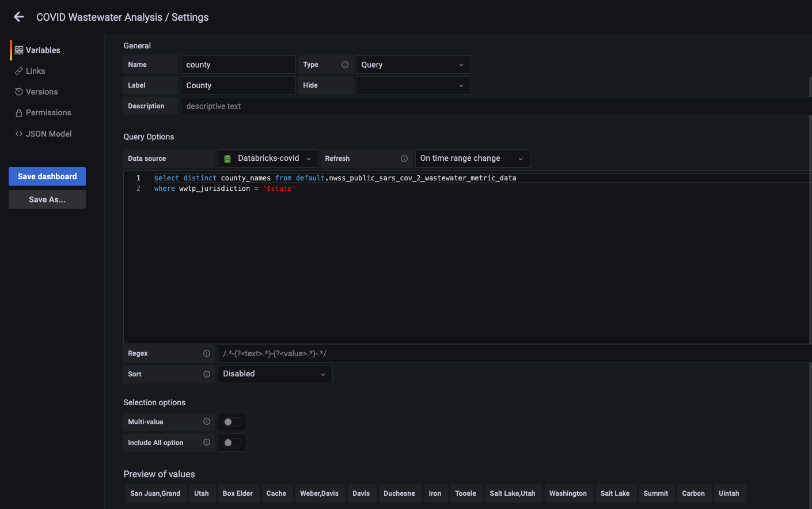Enable the Include All option toggle
The width and height of the screenshot is (812, 509).
point(232,442)
